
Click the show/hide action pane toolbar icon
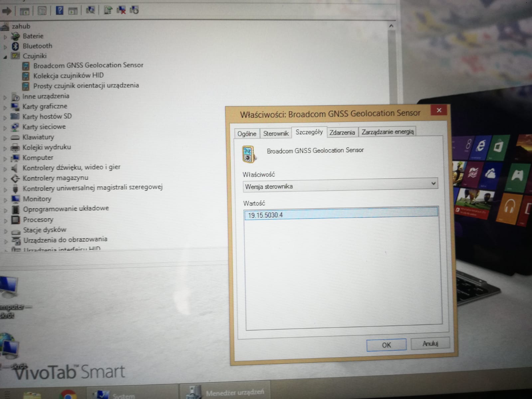coord(73,11)
